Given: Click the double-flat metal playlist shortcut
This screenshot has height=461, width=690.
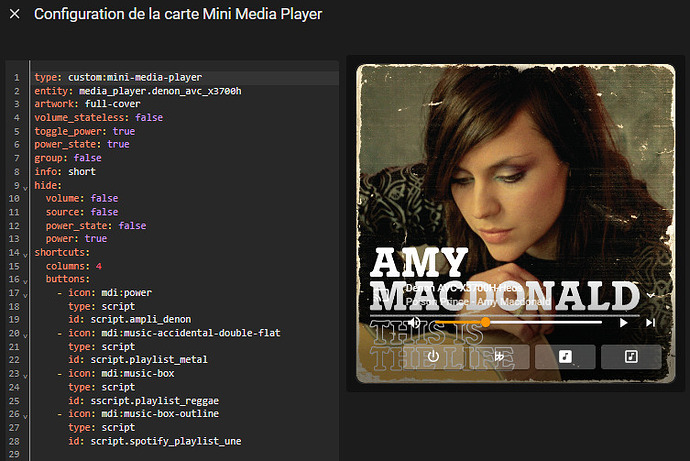Looking at the screenshot, I should click(x=499, y=356).
